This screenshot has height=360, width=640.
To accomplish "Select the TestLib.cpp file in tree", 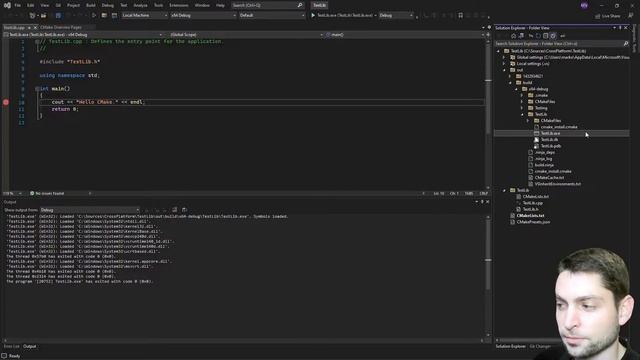I will [x=533, y=203].
